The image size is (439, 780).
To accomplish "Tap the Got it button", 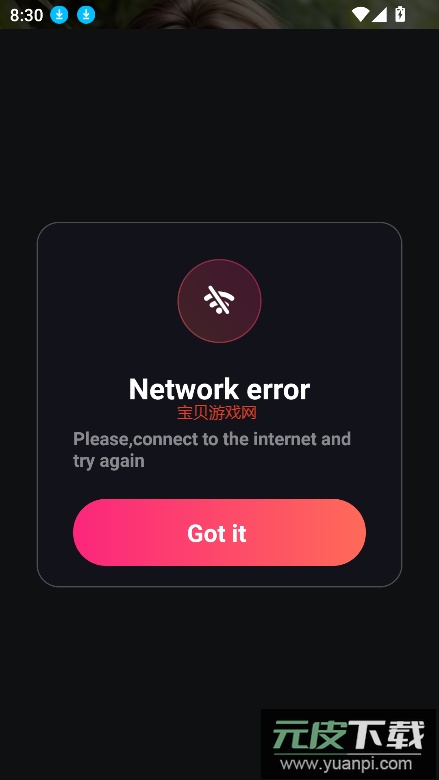I will pos(219,532).
